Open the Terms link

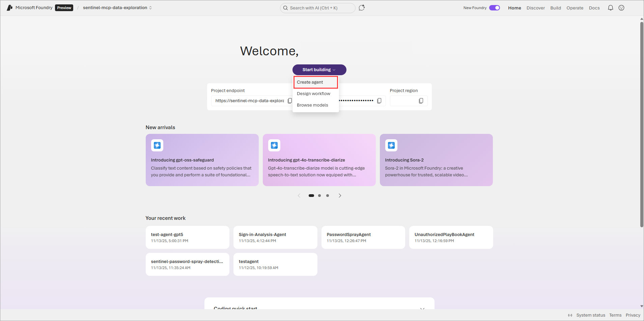[x=615, y=315]
